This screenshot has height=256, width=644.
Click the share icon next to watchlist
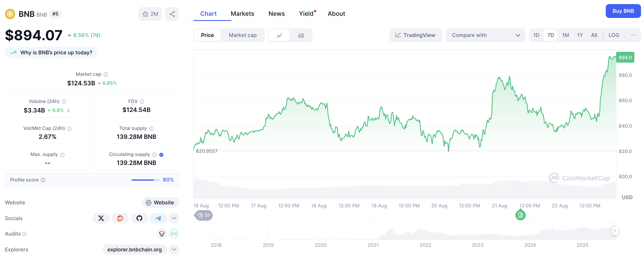(172, 14)
